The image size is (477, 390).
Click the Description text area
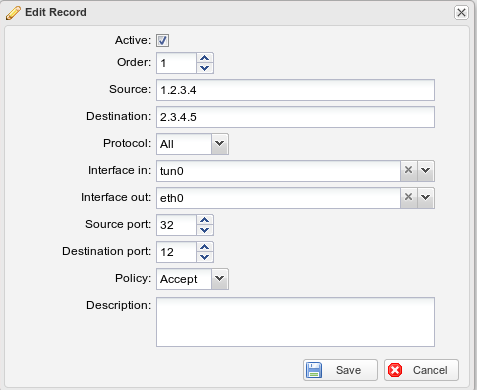click(295, 322)
